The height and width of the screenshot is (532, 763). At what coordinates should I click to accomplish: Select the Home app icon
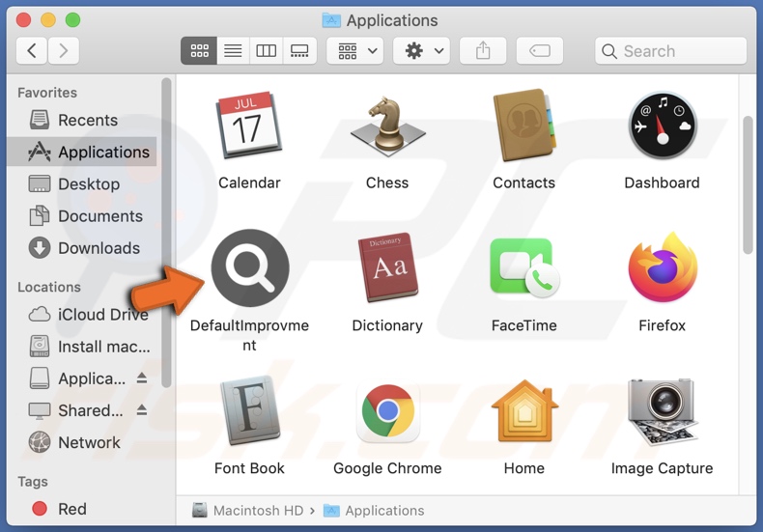524,411
